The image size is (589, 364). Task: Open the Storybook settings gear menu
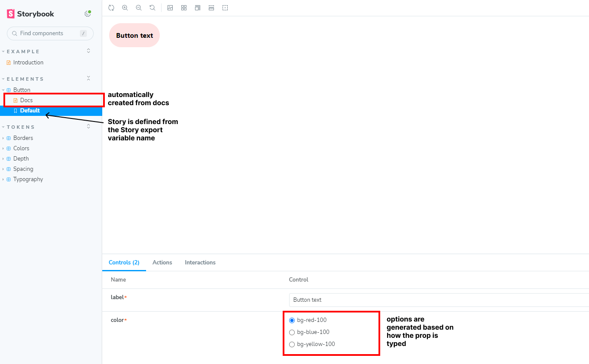tap(88, 14)
